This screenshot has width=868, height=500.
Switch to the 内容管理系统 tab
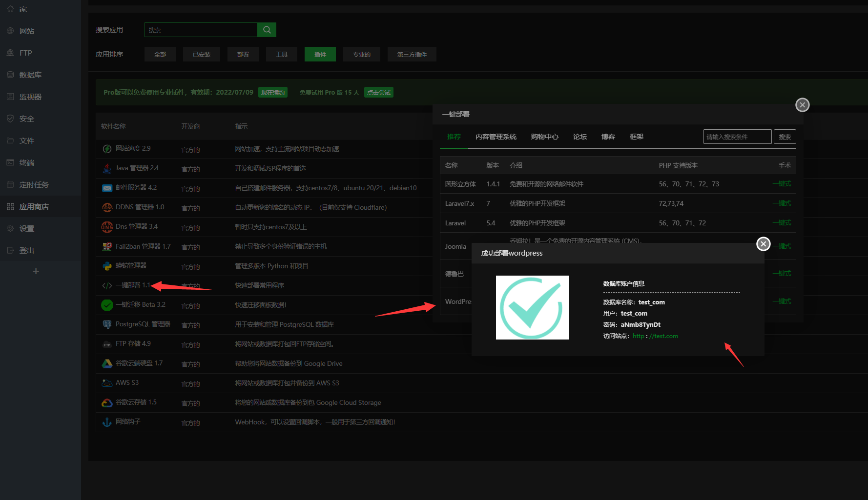496,137
